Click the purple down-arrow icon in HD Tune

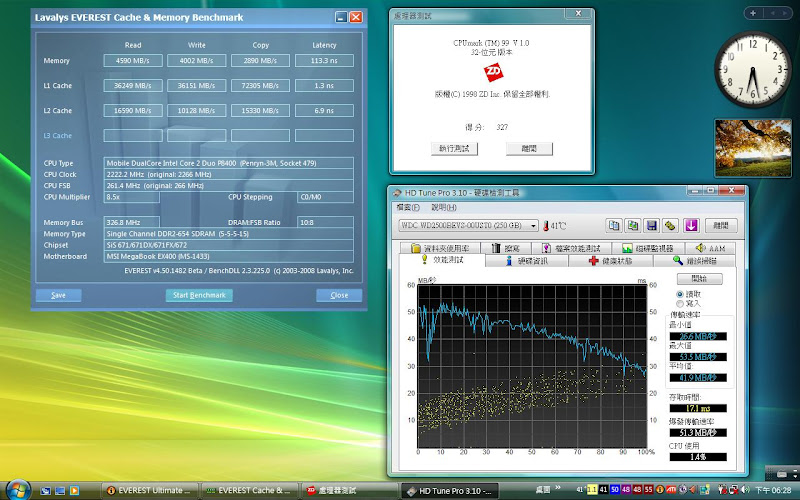click(x=691, y=226)
